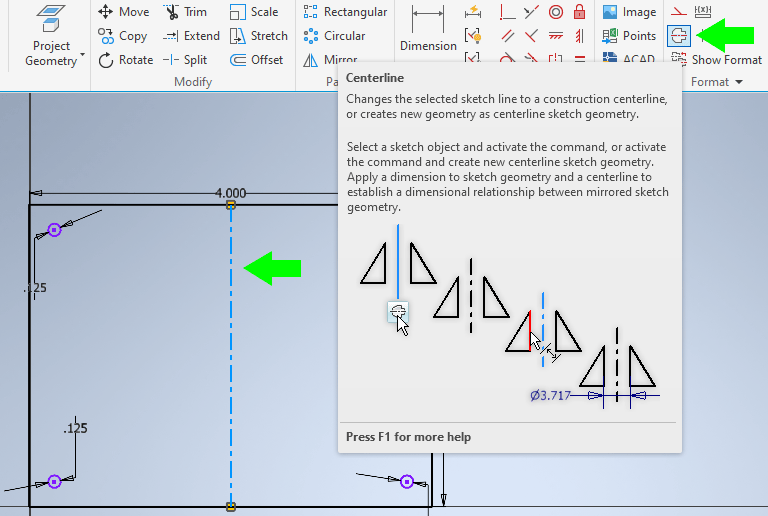Click the Stretch button

(x=257, y=36)
